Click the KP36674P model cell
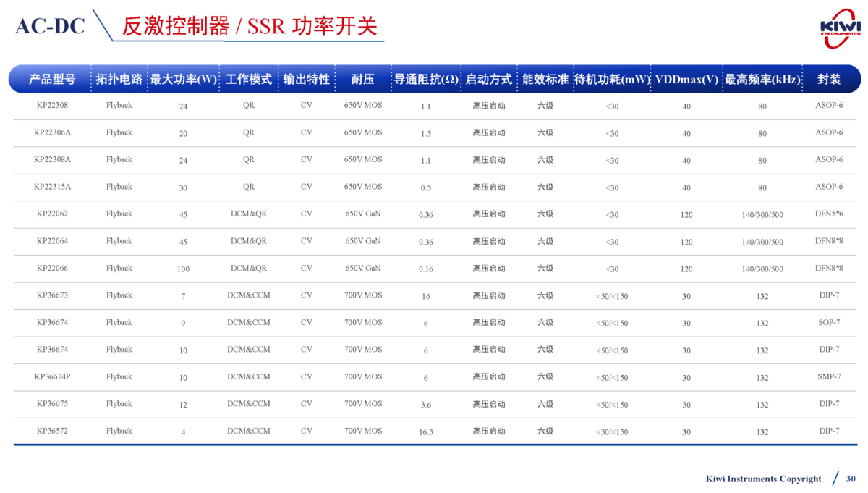The height and width of the screenshot is (493, 868). click(x=52, y=377)
